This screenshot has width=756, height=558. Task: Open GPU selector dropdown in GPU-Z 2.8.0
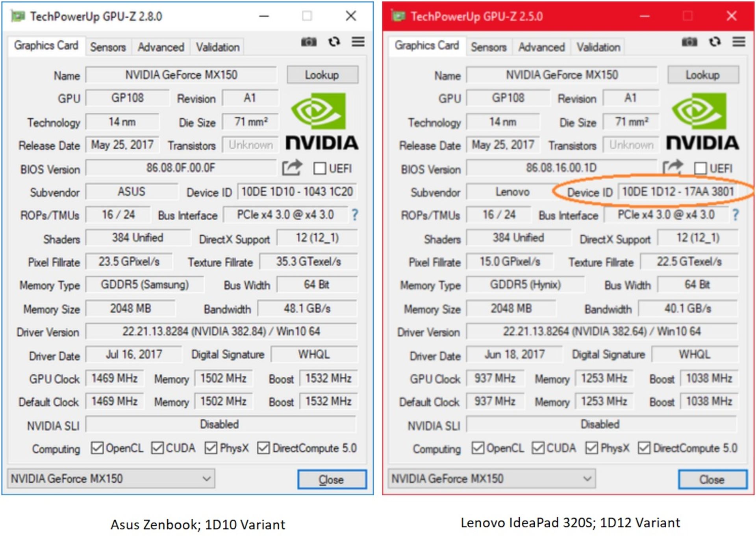[111, 479]
